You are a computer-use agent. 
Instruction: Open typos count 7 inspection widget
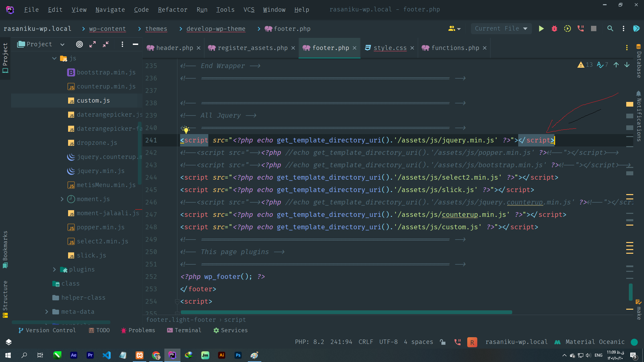pyautogui.click(x=602, y=65)
